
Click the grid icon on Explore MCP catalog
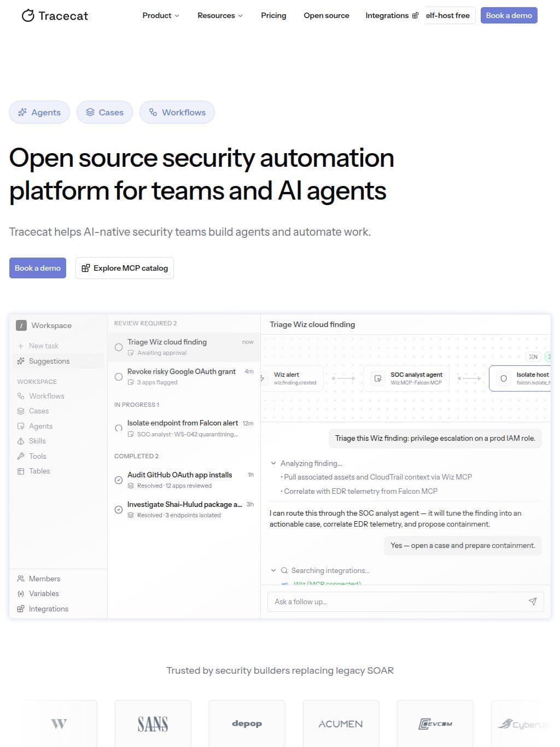click(x=86, y=268)
